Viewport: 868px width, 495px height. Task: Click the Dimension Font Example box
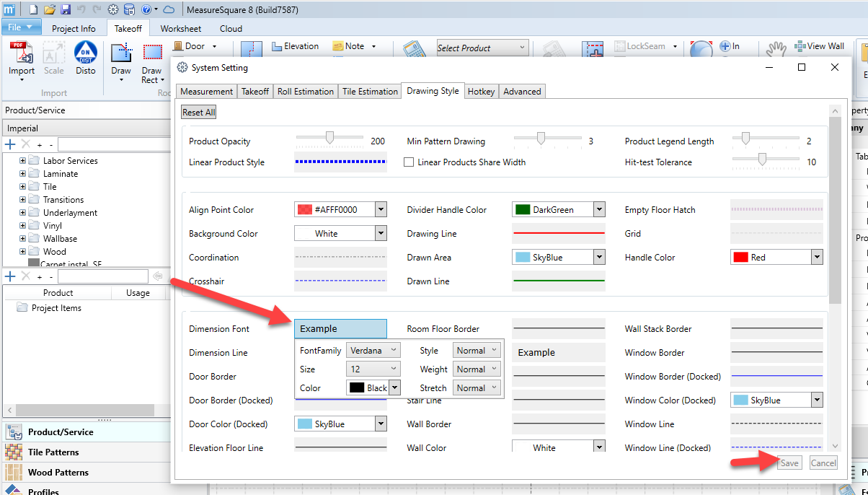coord(340,329)
